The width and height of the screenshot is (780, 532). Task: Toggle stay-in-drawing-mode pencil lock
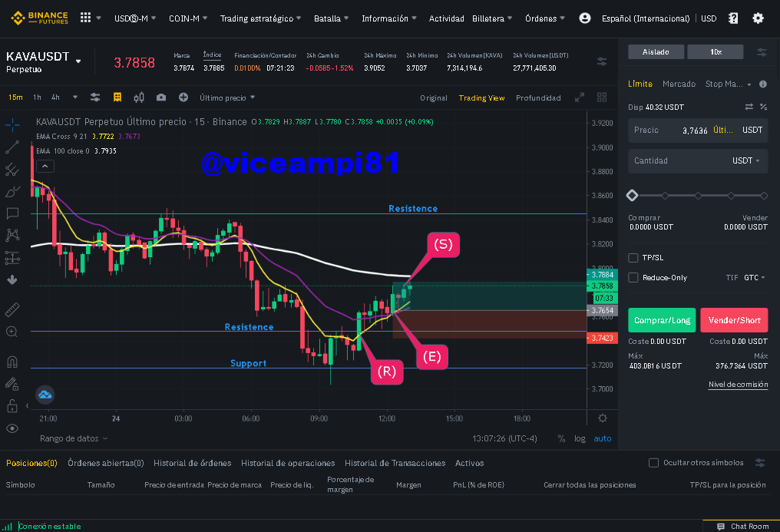click(12, 384)
